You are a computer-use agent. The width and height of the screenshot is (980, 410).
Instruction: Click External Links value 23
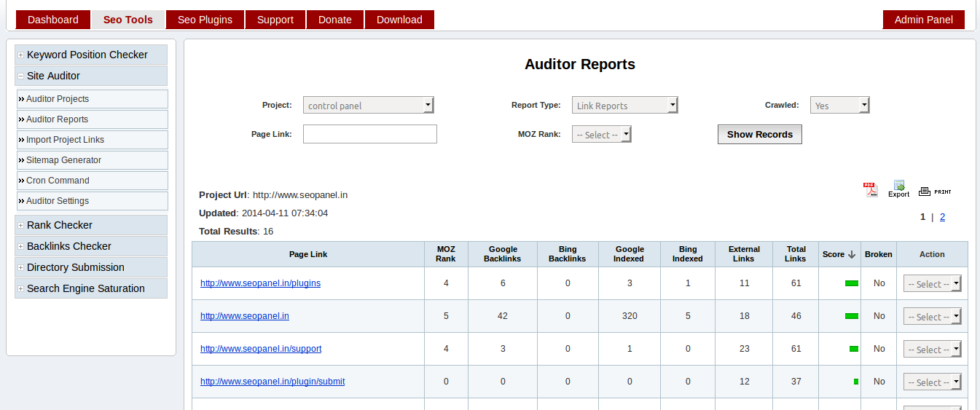(x=744, y=349)
